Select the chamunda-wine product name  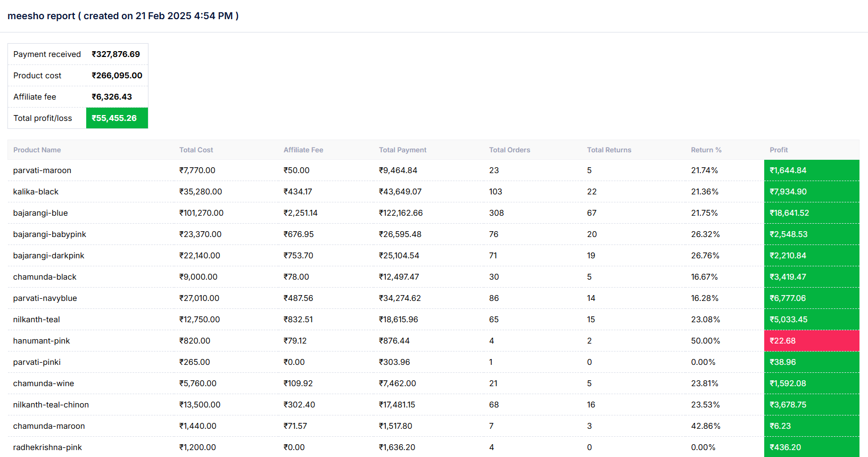(x=44, y=383)
